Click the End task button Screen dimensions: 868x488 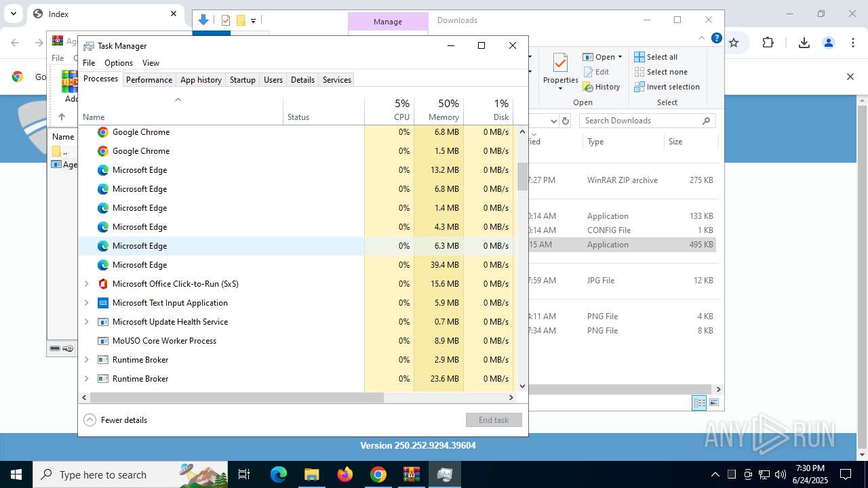494,420
